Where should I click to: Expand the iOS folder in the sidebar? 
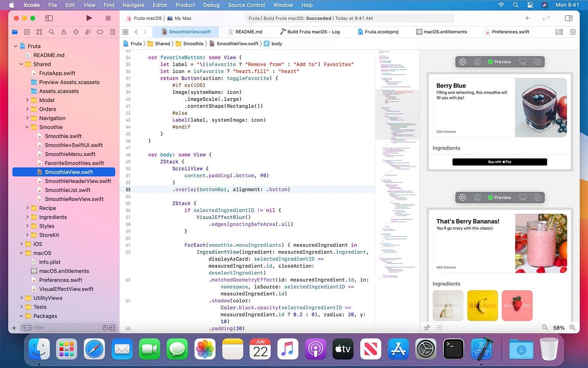point(22,244)
